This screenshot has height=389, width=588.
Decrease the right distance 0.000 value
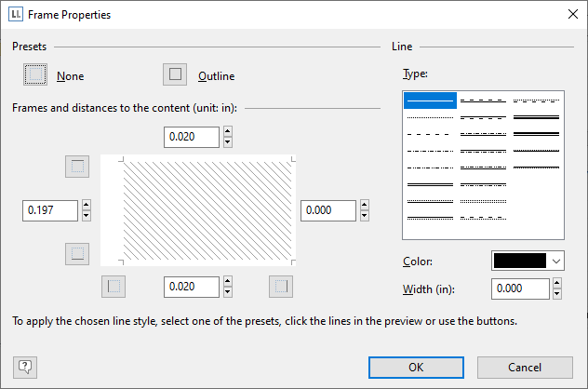366,216
